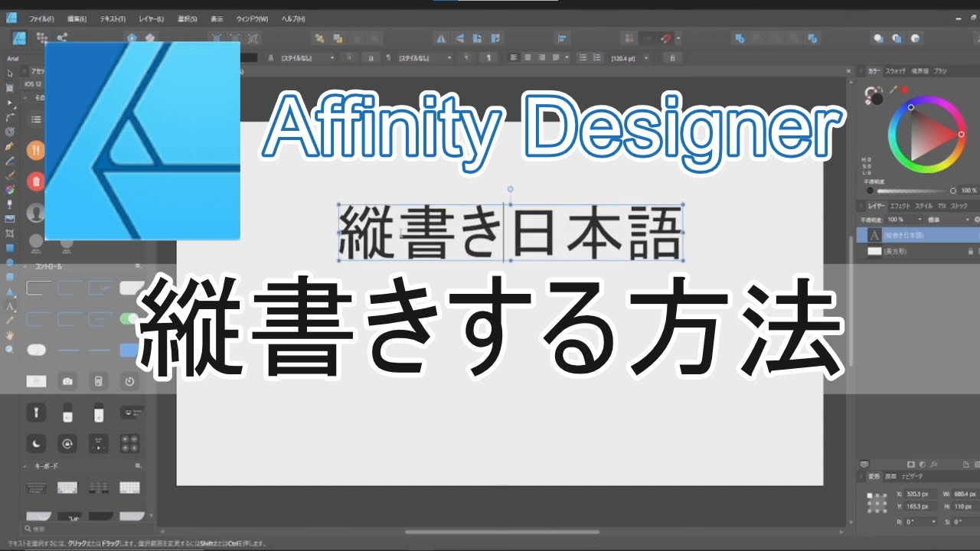Switch to the スウォッチ tab
The image size is (980, 551).
[x=896, y=71]
